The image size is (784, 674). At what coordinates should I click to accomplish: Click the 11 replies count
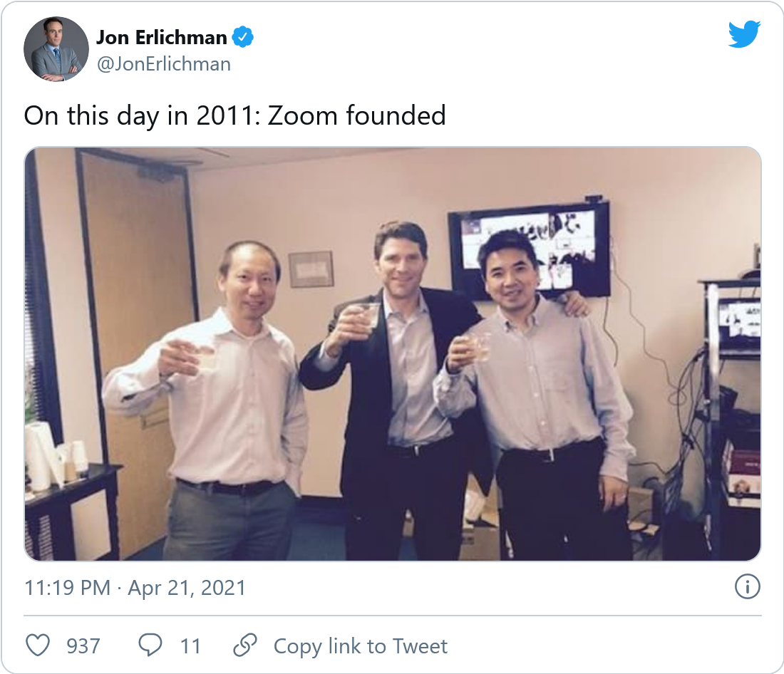190,646
